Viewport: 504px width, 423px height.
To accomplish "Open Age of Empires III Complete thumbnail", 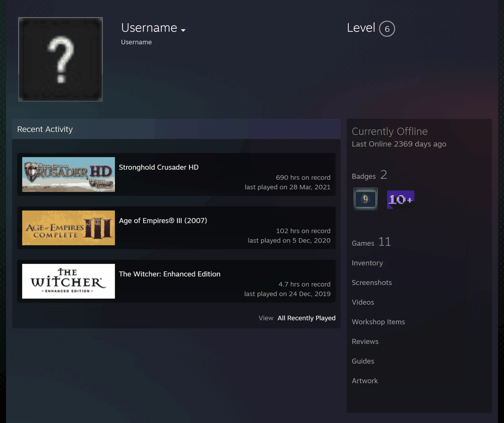I will [x=69, y=228].
